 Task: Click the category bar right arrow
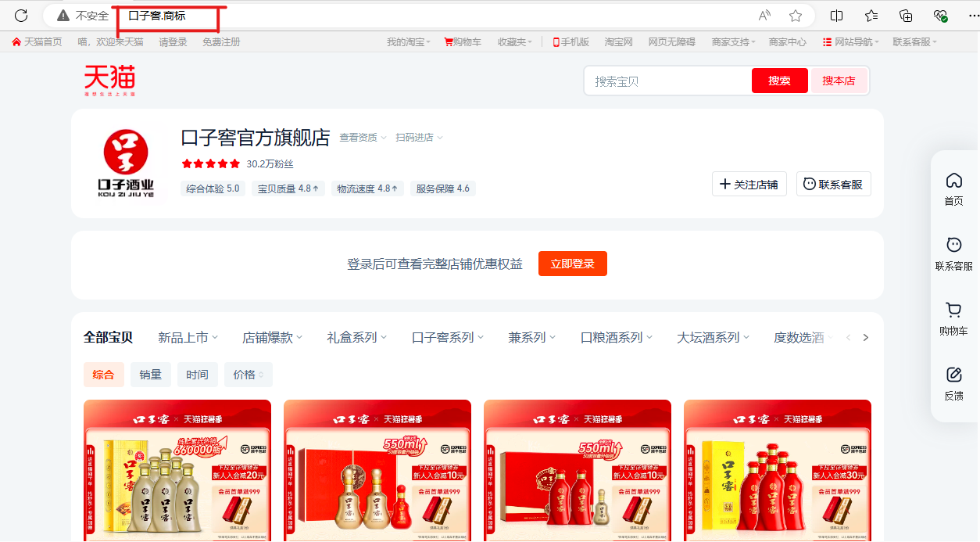pos(865,338)
